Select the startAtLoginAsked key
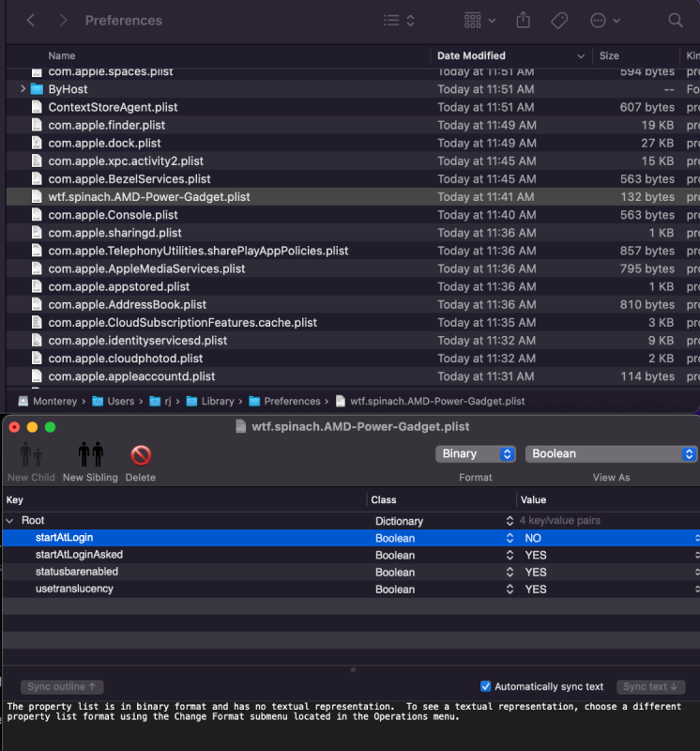This screenshot has height=751, width=700. click(79, 555)
